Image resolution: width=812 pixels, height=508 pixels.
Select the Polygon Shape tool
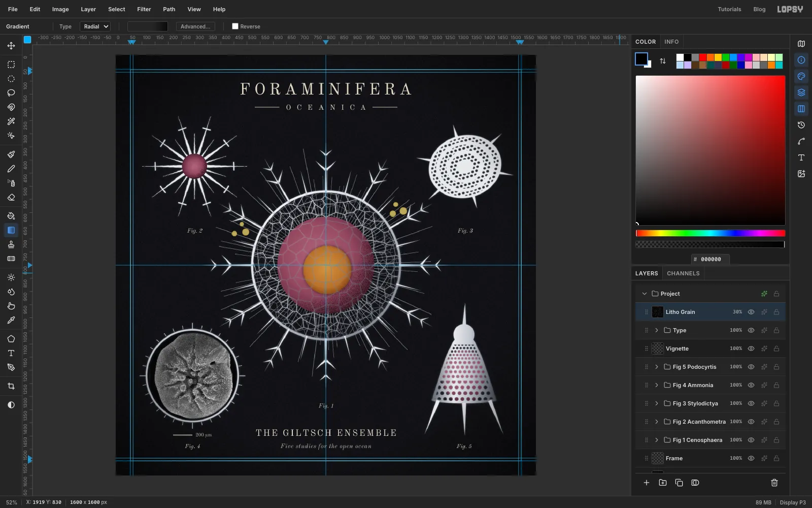(x=11, y=339)
